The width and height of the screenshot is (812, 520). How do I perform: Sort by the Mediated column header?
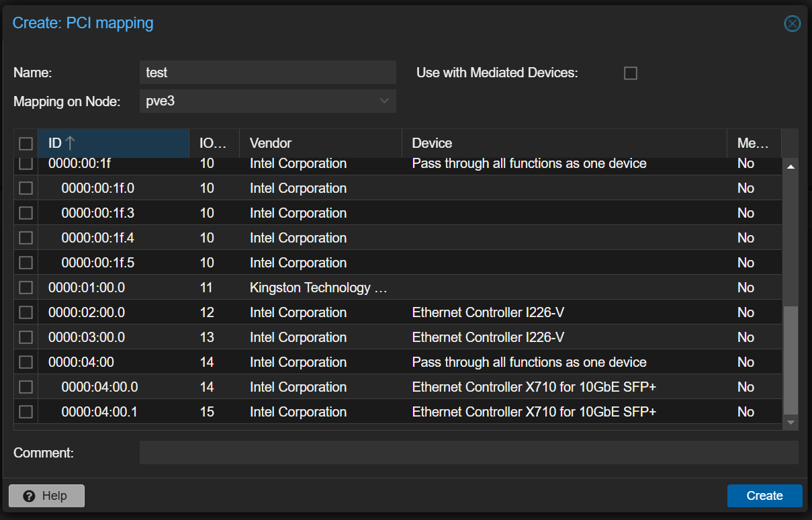coord(754,143)
